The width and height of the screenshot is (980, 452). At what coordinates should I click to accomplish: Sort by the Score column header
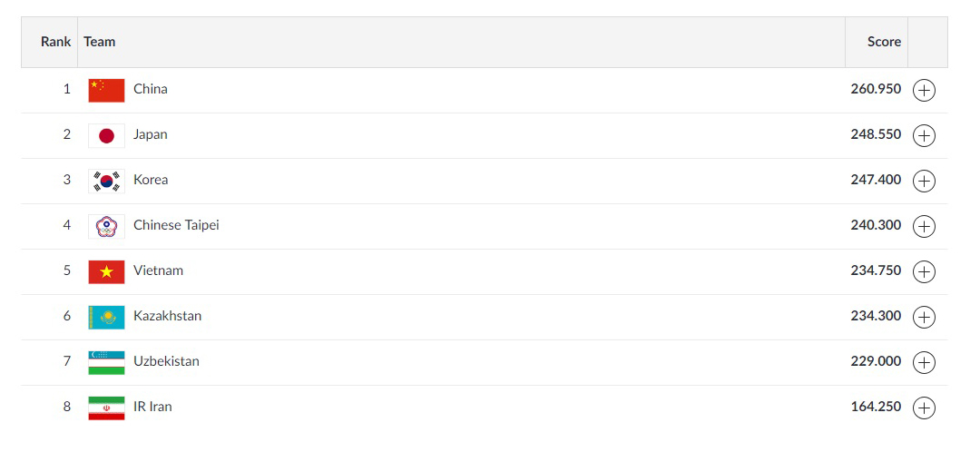pyautogui.click(x=884, y=42)
